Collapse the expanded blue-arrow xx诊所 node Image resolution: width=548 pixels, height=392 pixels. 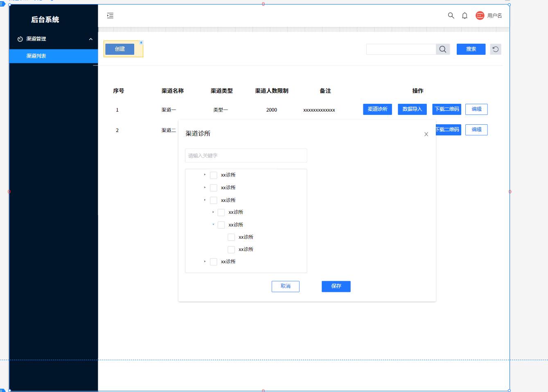click(x=213, y=224)
